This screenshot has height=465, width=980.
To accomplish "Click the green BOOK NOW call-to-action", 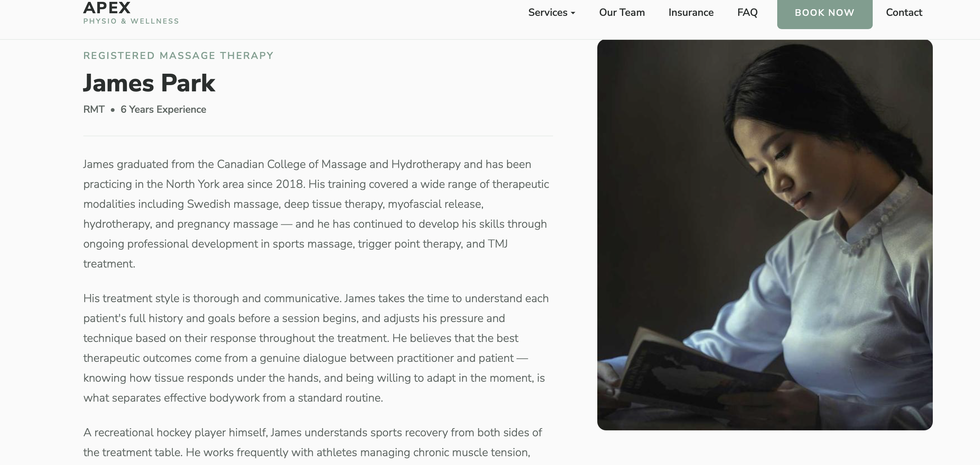I will (x=824, y=13).
